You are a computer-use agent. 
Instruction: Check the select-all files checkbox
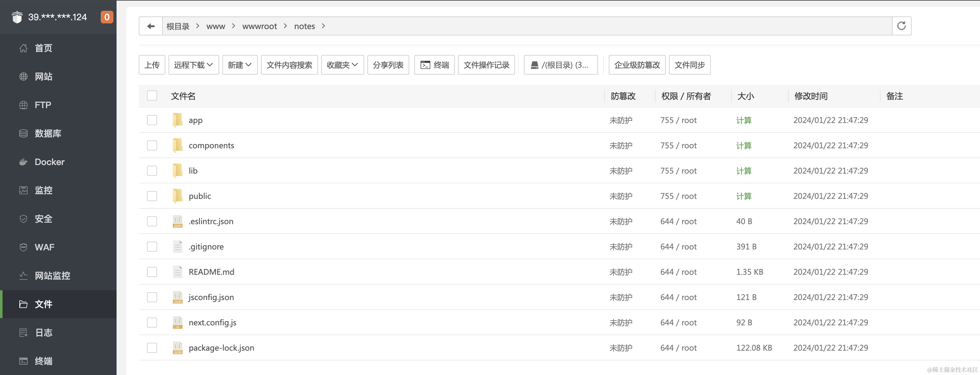pos(152,96)
